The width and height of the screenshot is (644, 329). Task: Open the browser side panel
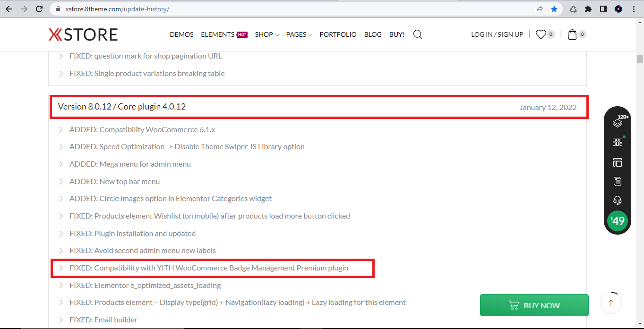[603, 9]
